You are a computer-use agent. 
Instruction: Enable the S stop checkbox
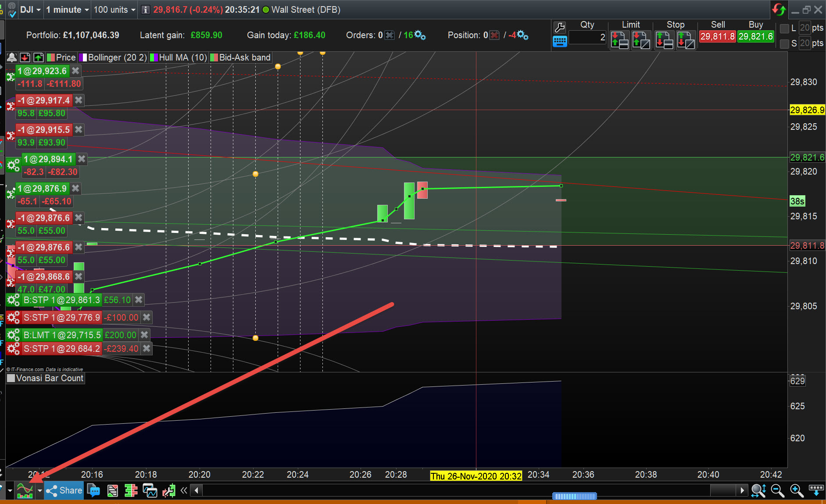785,43
